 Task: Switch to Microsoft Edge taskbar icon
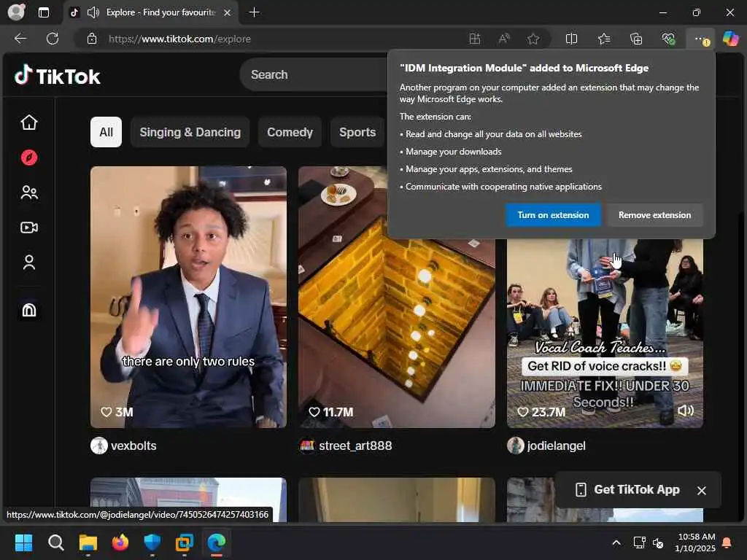click(x=216, y=542)
